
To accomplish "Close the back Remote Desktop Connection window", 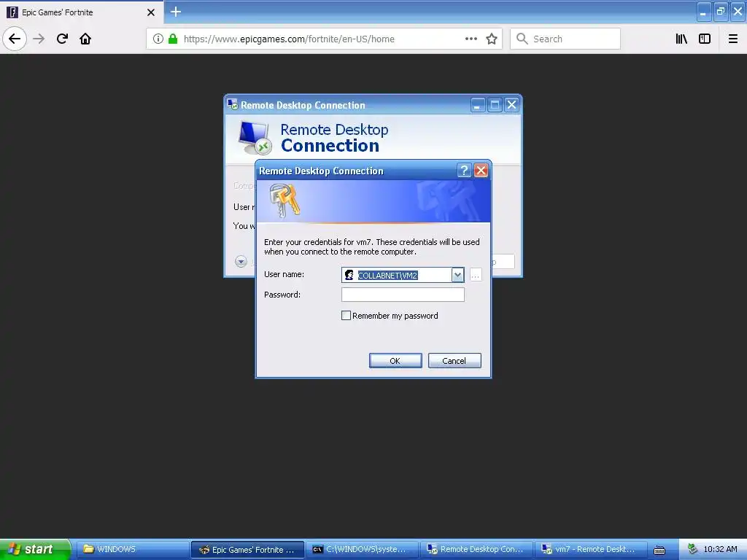I will click(511, 105).
